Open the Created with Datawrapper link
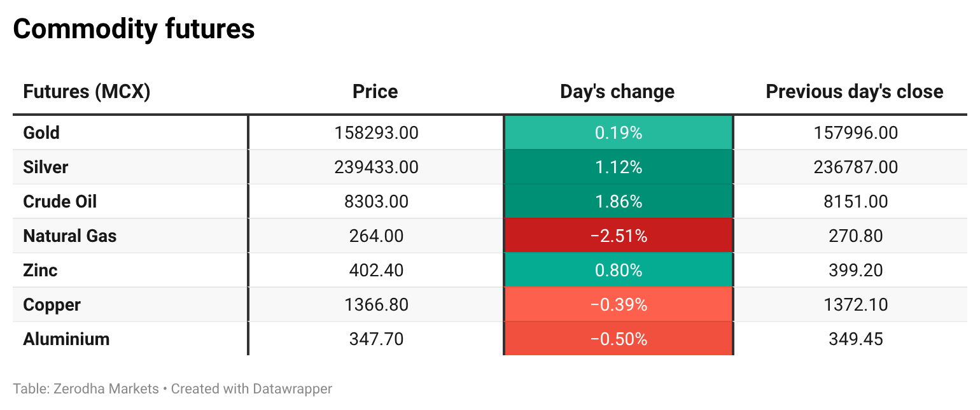Screen dimensions: 980x410 [x=251, y=388]
